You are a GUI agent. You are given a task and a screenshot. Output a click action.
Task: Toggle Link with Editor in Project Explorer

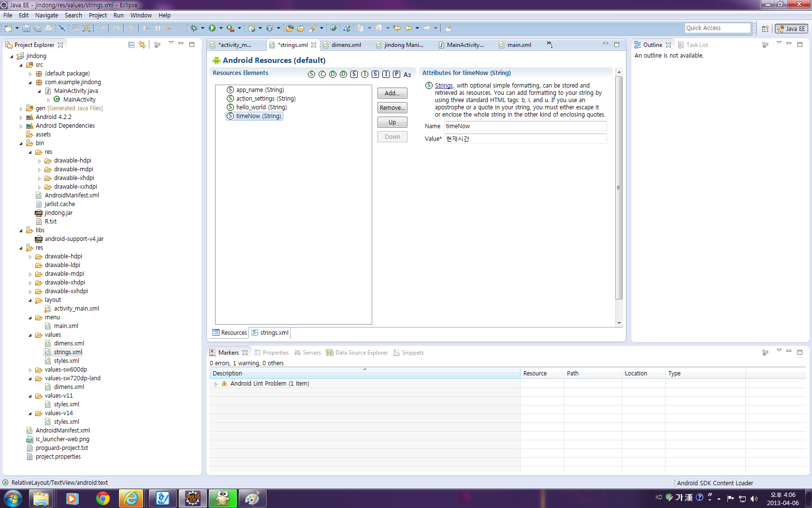142,45
